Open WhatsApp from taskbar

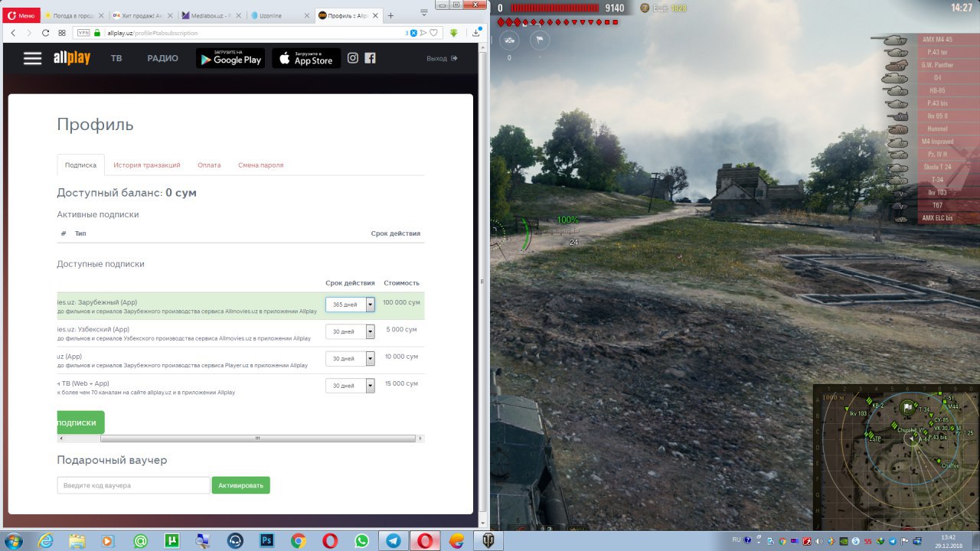[x=361, y=540]
